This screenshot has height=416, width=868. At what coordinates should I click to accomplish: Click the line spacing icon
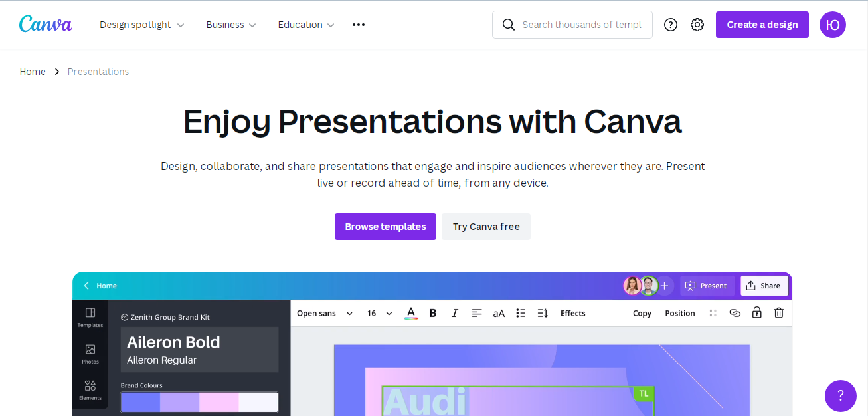coord(543,313)
